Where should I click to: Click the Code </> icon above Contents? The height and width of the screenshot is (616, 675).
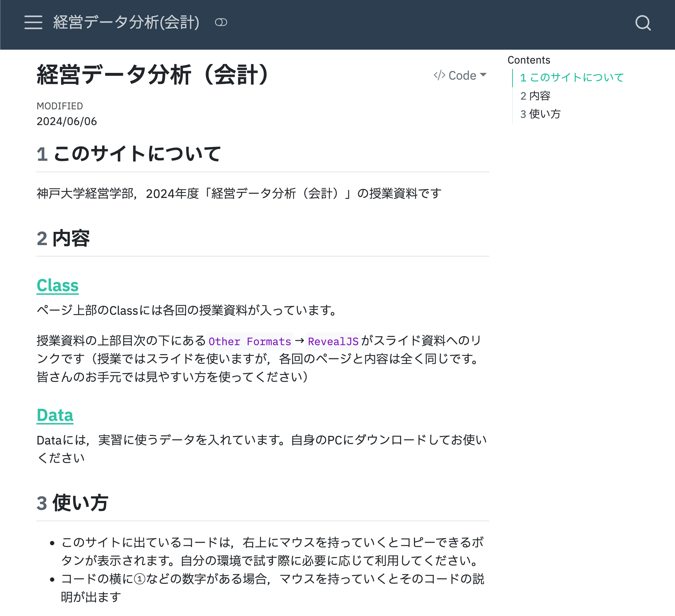pyautogui.click(x=439, y=75)
